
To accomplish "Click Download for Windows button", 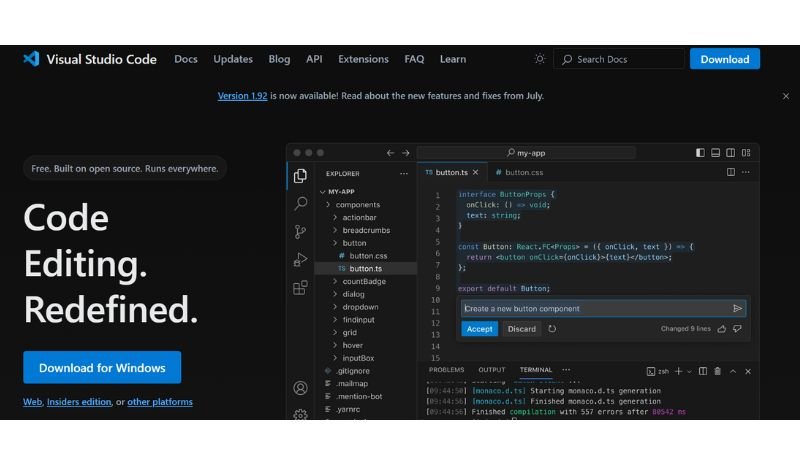I will pos(102,367).
